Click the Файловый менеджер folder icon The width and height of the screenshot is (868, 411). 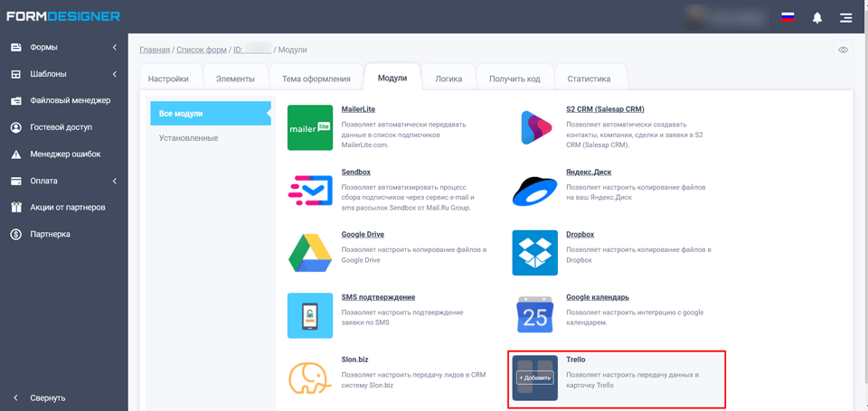(x=16, y=100)
